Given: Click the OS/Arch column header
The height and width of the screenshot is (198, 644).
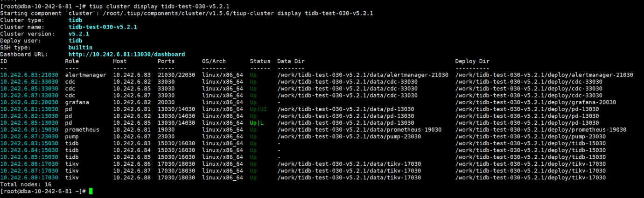Looking at the screenshot, I should 214,61.
